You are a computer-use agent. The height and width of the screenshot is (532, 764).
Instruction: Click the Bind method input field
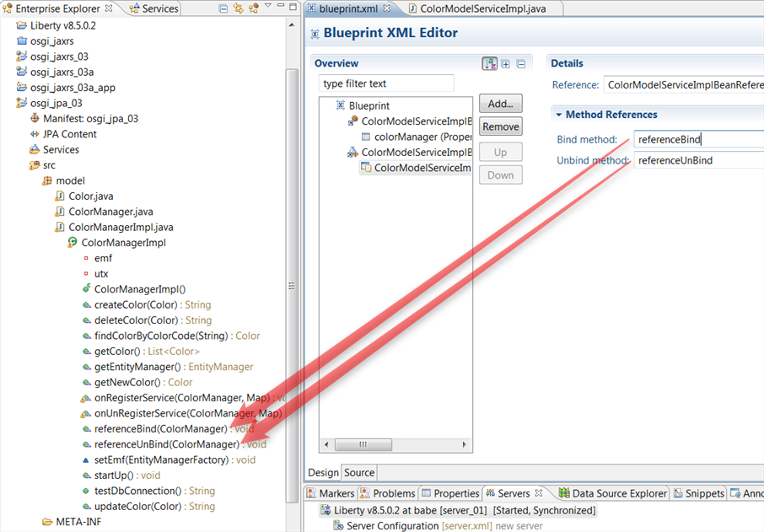tap(698, 139)
